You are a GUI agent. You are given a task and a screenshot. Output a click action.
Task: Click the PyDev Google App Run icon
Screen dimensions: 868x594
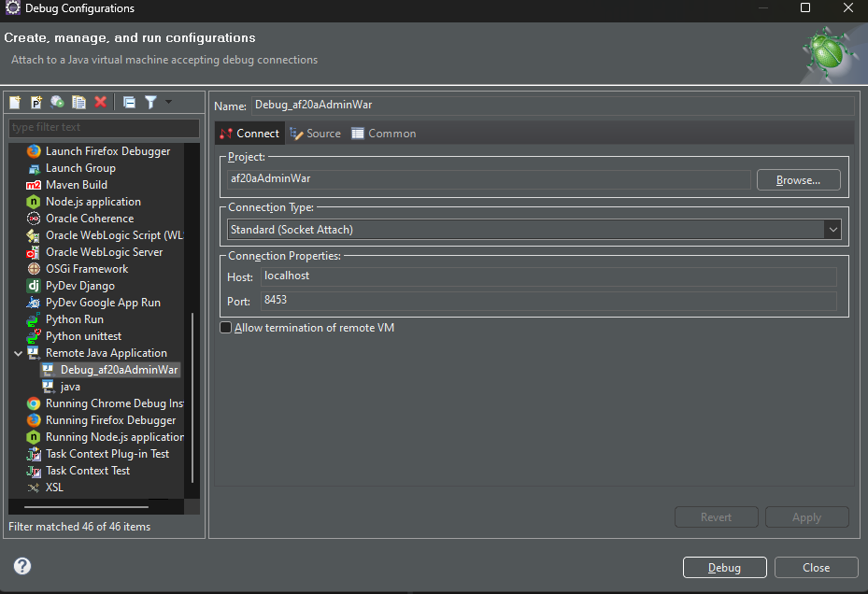[x=34, y=303]
